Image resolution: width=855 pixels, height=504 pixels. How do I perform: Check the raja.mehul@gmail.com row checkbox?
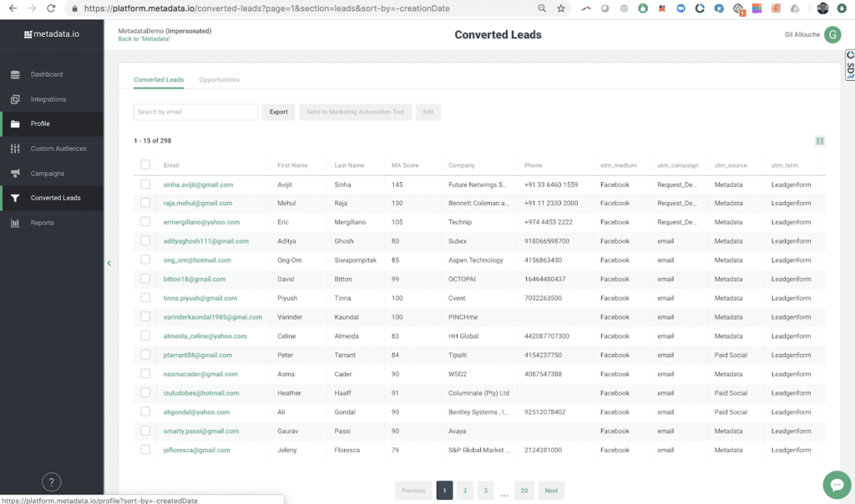click(x=145, y=203)
